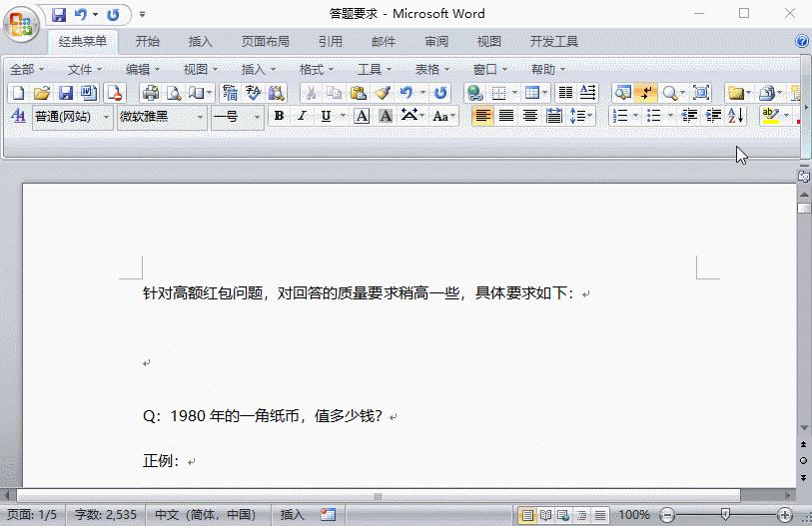Save document using the toolbar floppy icon

click(x=66, y=93)
